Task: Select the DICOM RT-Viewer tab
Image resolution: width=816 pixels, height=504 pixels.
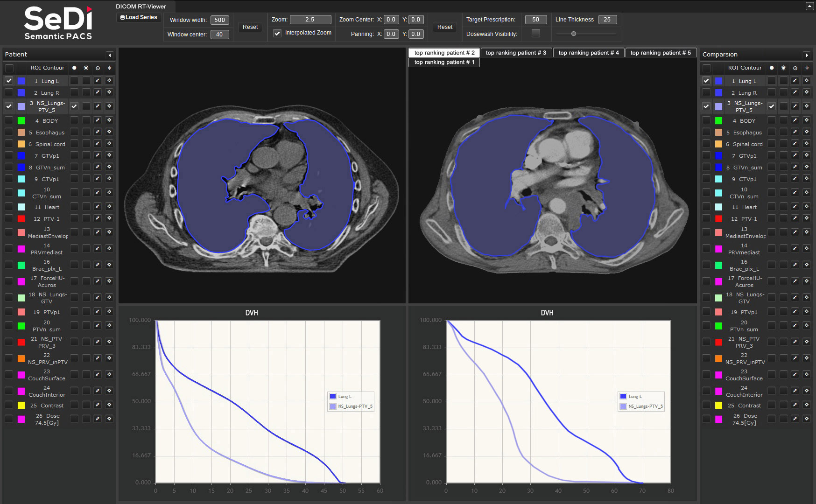Action: point(141,7)
